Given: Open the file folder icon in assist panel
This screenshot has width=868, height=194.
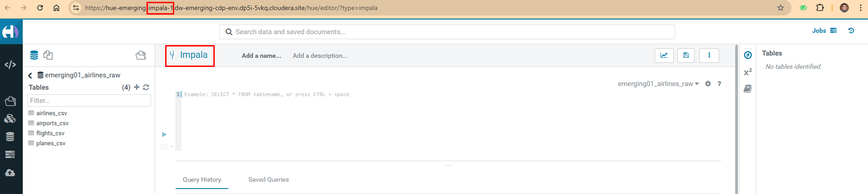Looking at the screenshot, I should pyautogui.click(x=141, y=55).
